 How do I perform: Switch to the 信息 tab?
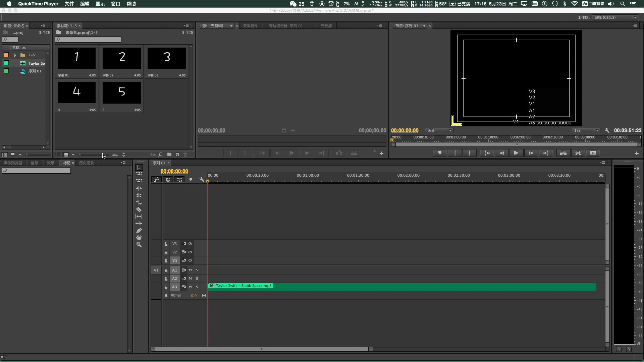tap(35, 163)
